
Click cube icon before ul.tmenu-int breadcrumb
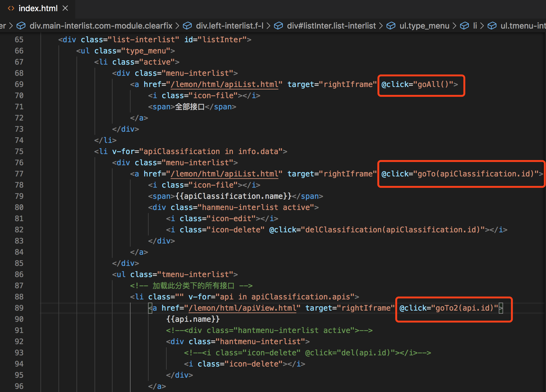492,26
